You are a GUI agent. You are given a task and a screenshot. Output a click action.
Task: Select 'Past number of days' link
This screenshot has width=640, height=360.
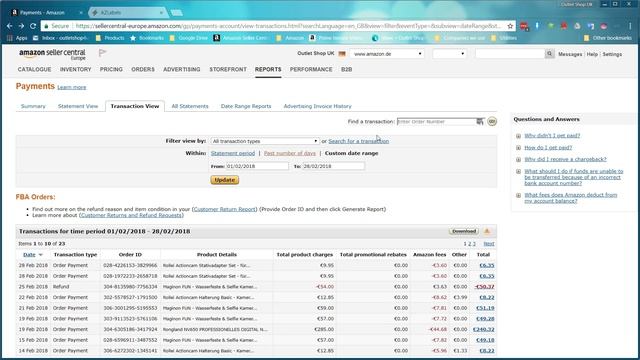pyautogui.click(x=289, y=153)
